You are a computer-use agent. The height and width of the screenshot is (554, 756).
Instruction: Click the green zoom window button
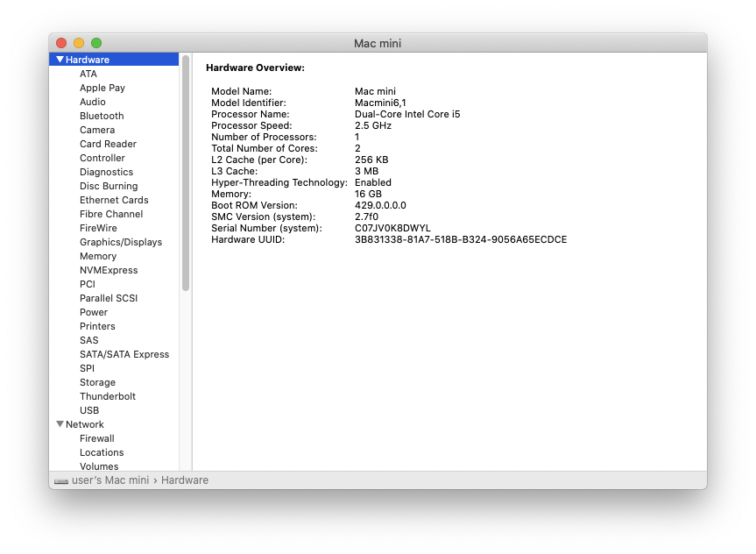96,43
